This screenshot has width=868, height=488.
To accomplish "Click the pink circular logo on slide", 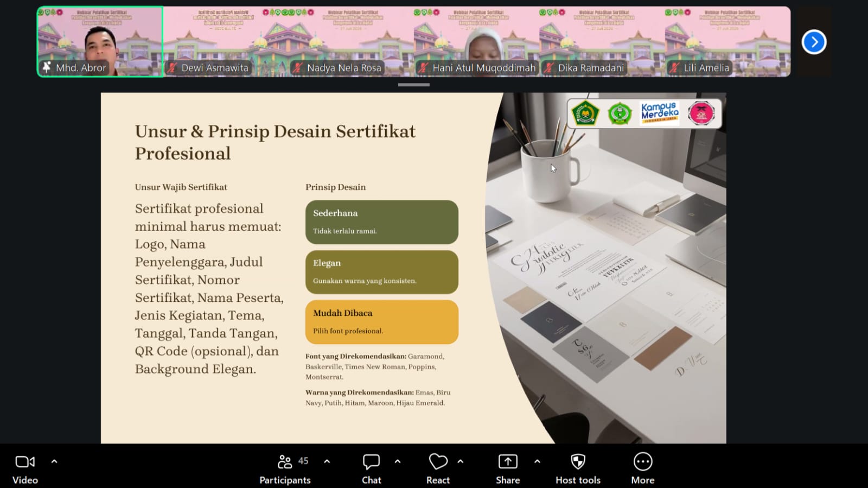I will pyautogui.click(x=701, y=113).
